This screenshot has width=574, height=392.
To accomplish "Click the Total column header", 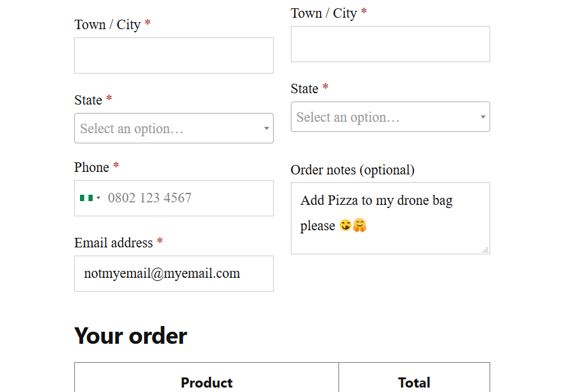I will point(414,382).
